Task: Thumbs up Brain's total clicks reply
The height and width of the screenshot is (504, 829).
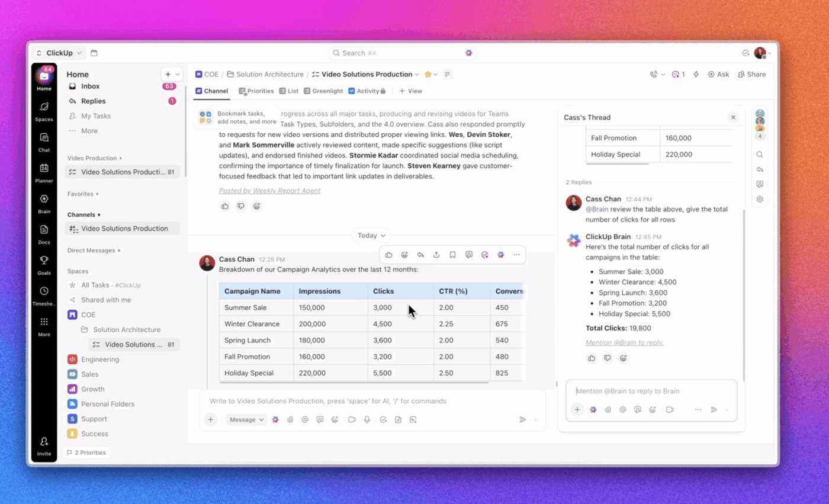Action: click(x=590, y=358)
